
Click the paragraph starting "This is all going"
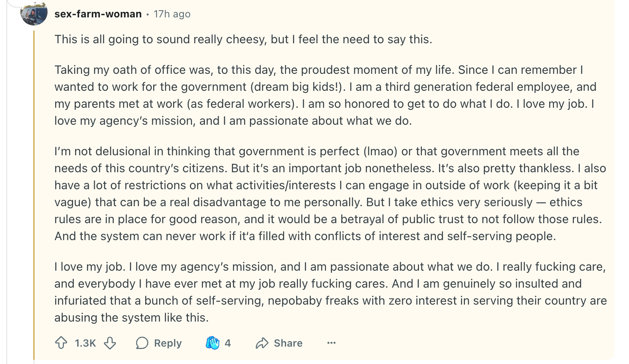(243, 39)
